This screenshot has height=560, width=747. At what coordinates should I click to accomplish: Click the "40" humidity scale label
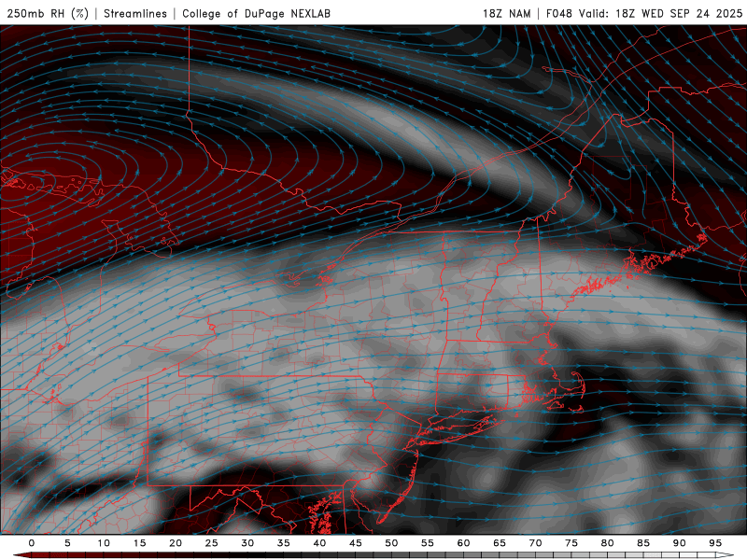319,543
